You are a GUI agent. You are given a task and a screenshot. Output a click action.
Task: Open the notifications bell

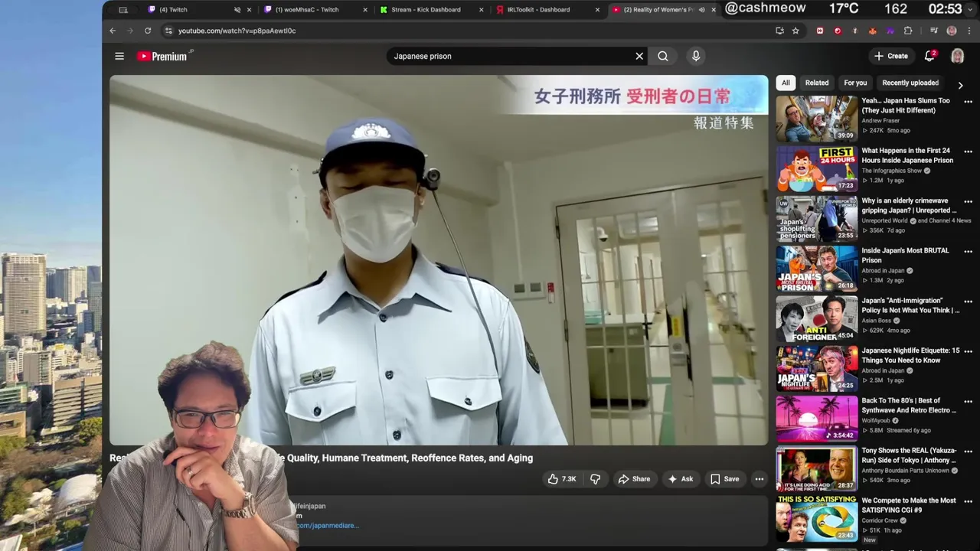pyautogui.click(x=929, y=56)
